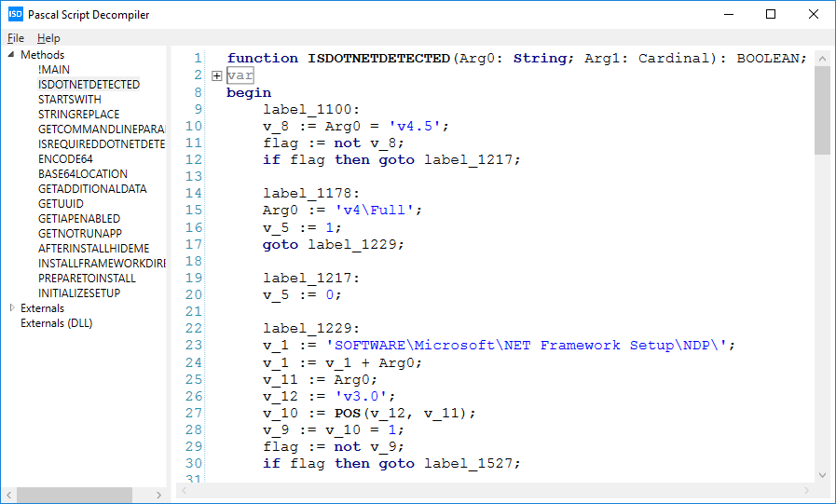Image resolution: width=836 pixels, height=504 pixels.
Task: Maximize the Pascal Script Decompiler window
Action: coord(771,14)
